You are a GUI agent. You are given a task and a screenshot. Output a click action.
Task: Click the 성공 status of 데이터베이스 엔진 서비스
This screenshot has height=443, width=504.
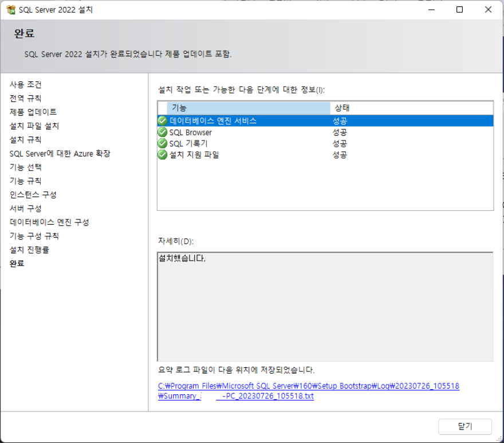tap(340, 121)
